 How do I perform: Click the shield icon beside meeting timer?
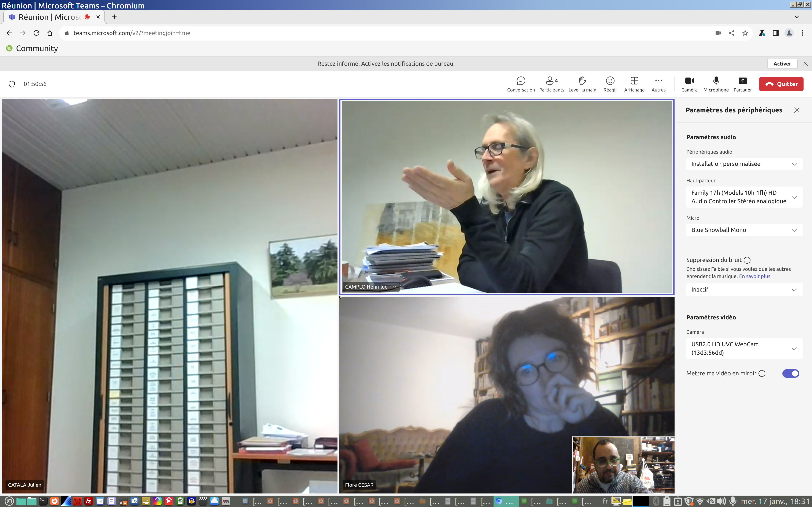click(x=12, y=84)
